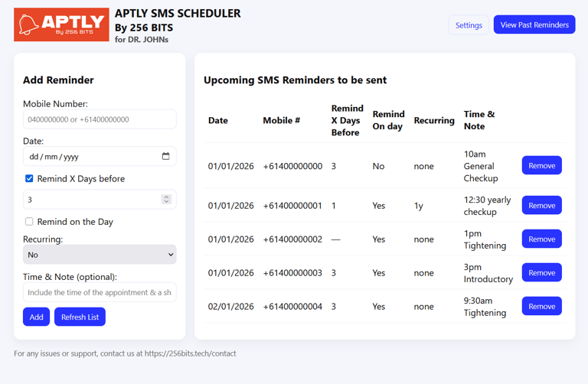Remove the 3pm Introductory reminder
Image resolution: width=588 pixels, height=384 pixels.
[541, 273]
